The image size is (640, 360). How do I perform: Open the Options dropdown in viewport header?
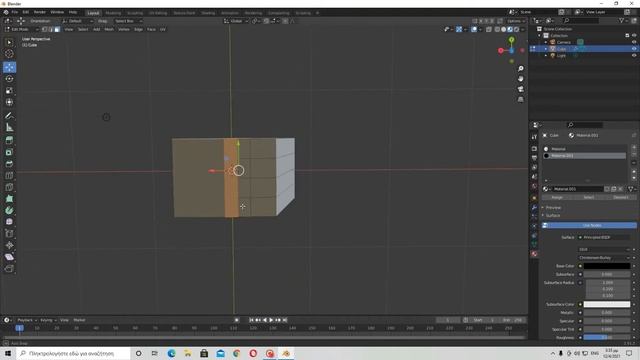point(516,21)
